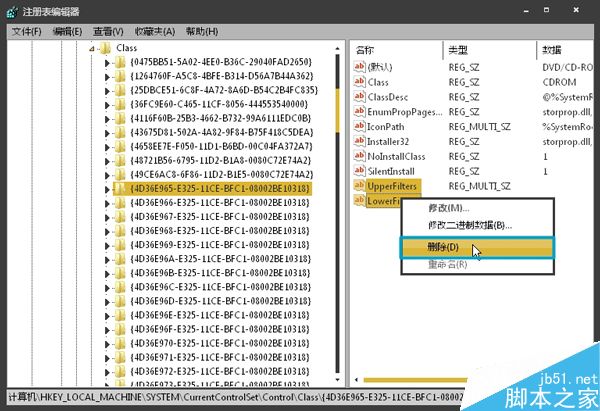The image size is (600, 411).
Task: Click the Class folder icon
Action: coord(105,48)
